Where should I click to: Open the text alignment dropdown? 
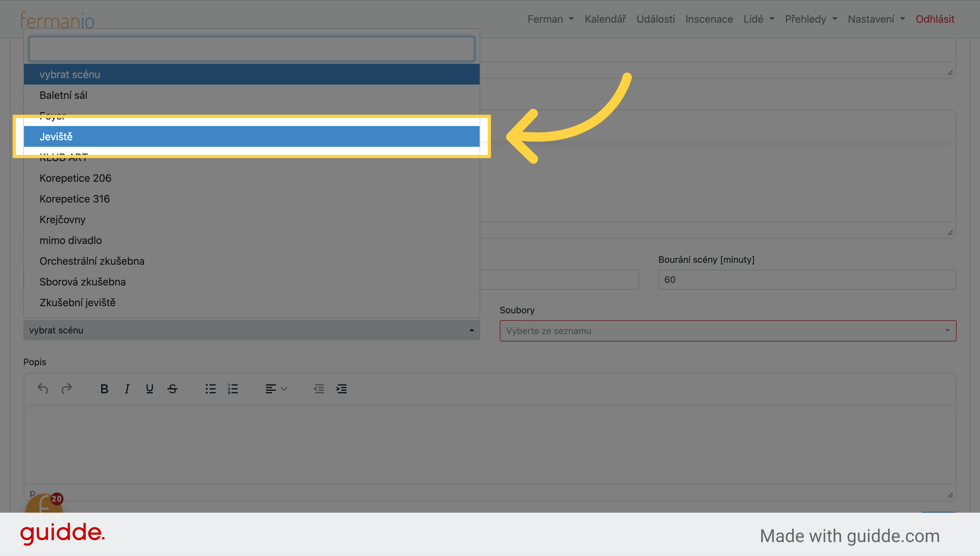tap(276, 389)
